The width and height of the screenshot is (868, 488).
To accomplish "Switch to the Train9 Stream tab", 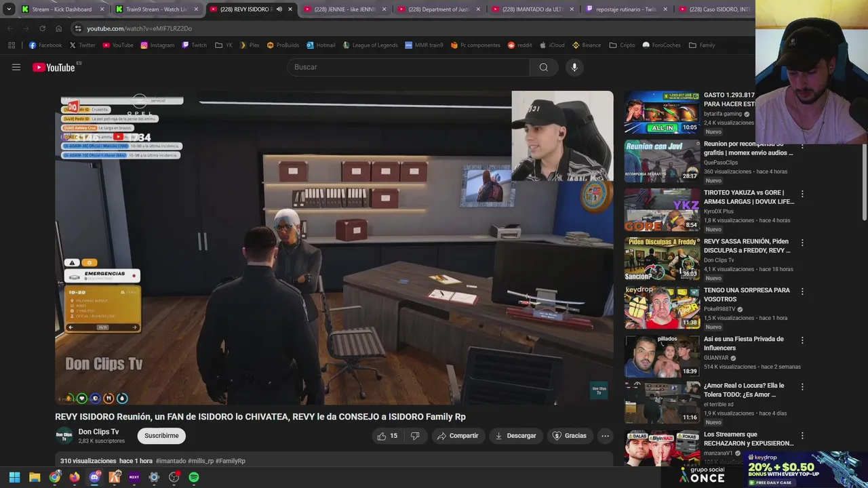I will pos(157,9).
